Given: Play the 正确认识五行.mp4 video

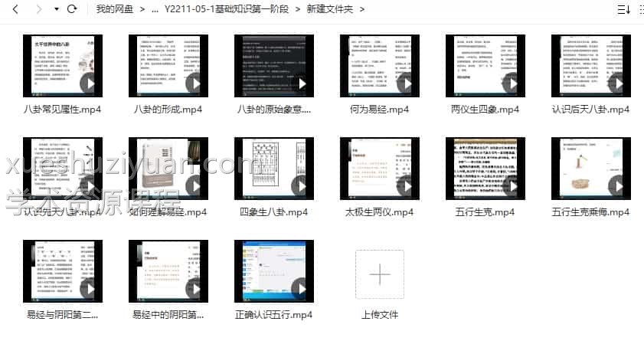Looking at the screenshot, I should click(300, 287).
